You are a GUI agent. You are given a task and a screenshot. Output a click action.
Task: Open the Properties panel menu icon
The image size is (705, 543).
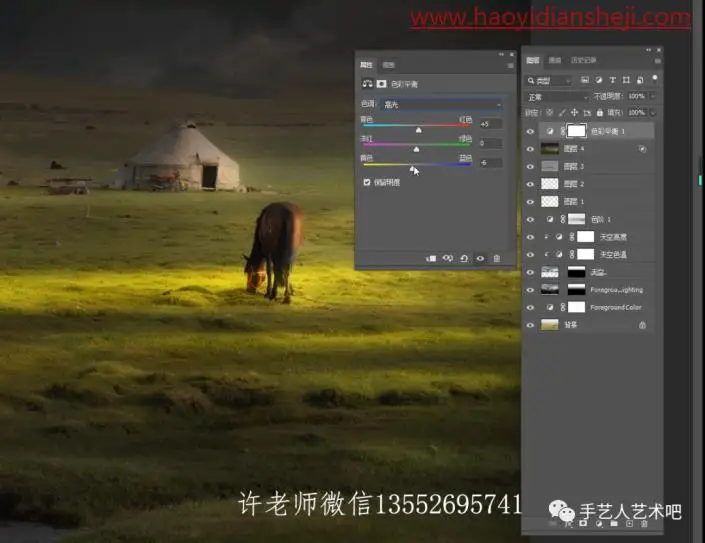coord(510,66)
